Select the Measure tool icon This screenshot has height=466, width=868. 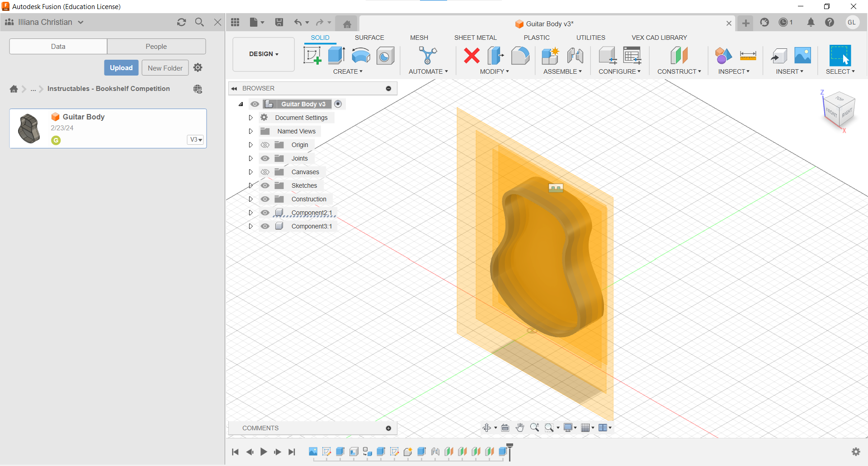(748, 56)
